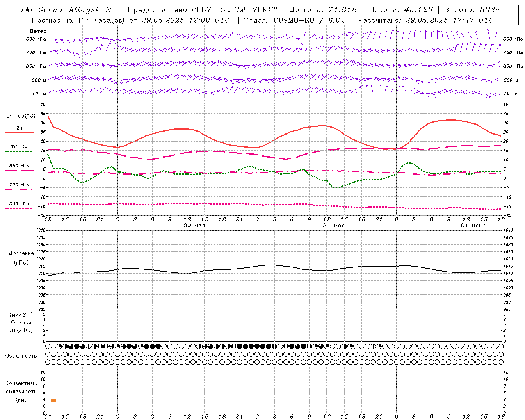Click the 'Давление' pressure panel label

[21, 253]
